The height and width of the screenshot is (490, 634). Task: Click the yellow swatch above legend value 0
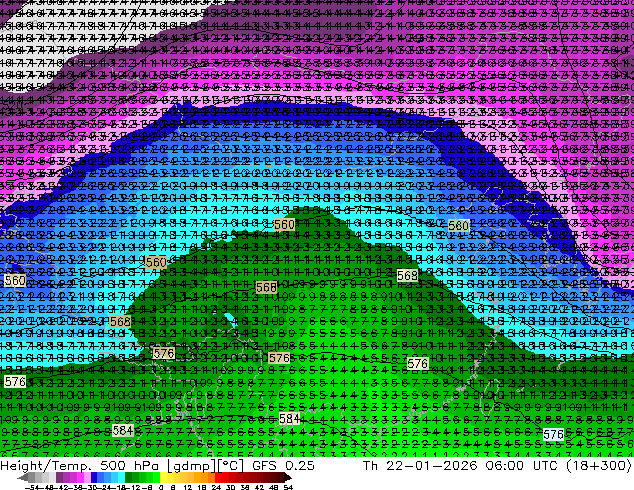tap(163, 478)
